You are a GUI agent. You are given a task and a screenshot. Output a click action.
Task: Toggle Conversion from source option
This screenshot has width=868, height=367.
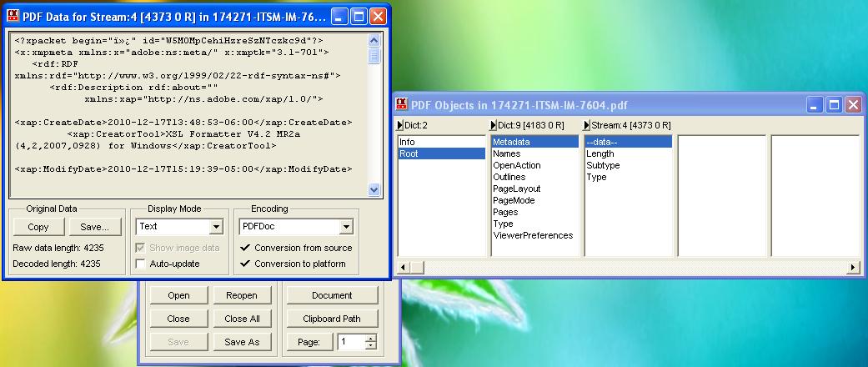click(x=296, y=248)
